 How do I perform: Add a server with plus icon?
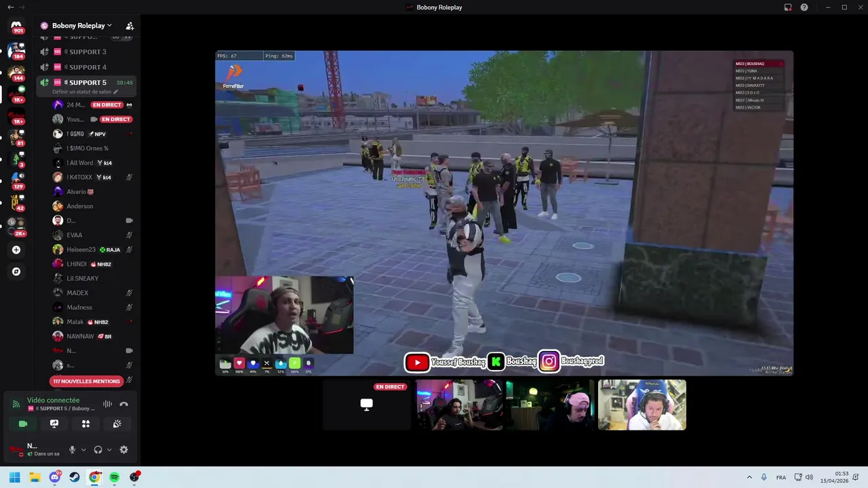(x=16, y=250)
